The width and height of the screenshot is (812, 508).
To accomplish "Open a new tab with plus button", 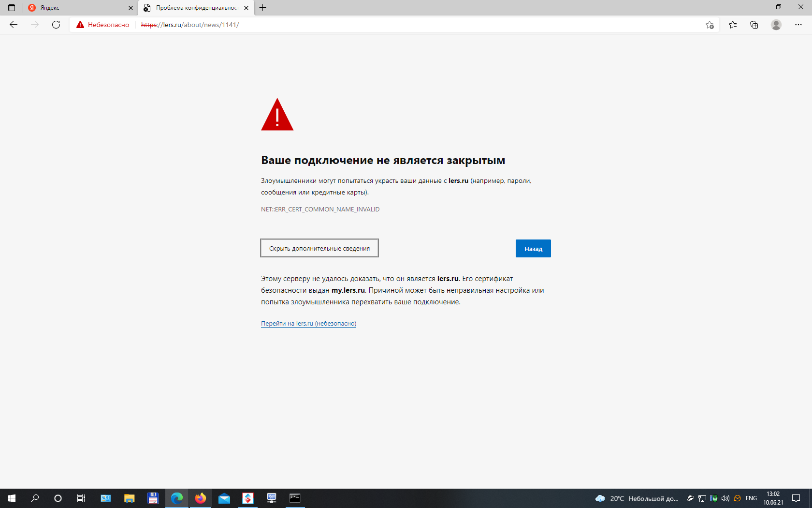I will 263,8.
